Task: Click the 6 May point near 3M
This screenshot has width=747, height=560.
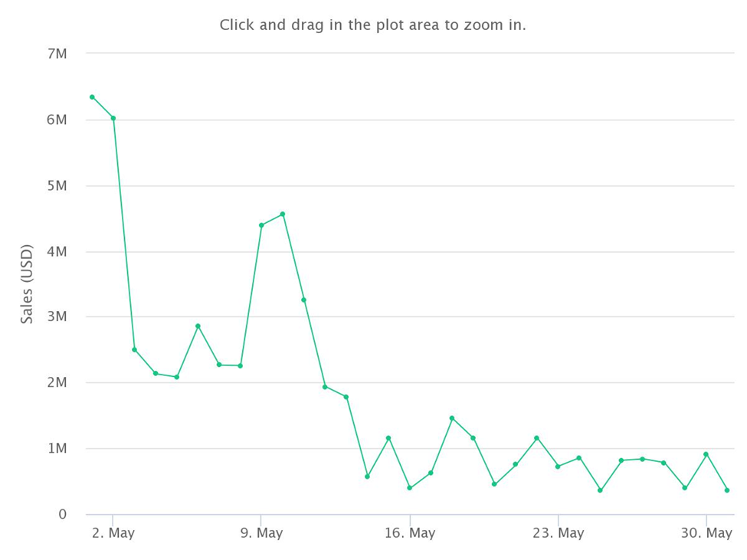Action: [198, 326]
